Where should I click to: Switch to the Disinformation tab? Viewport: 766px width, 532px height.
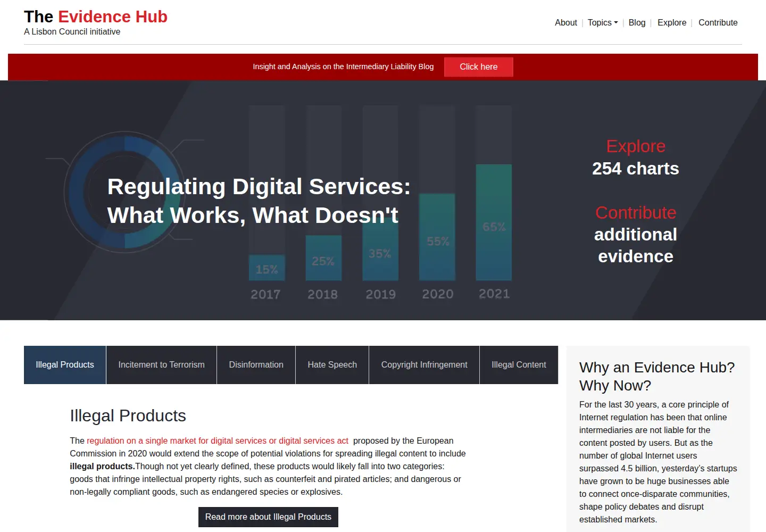click(256, 365)
